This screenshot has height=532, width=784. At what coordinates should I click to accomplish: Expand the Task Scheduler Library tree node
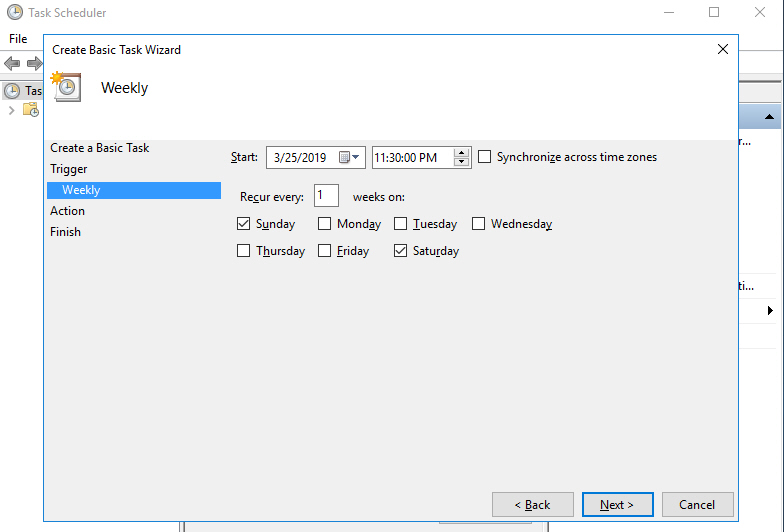pyautogui.click(x=11, y=110)
